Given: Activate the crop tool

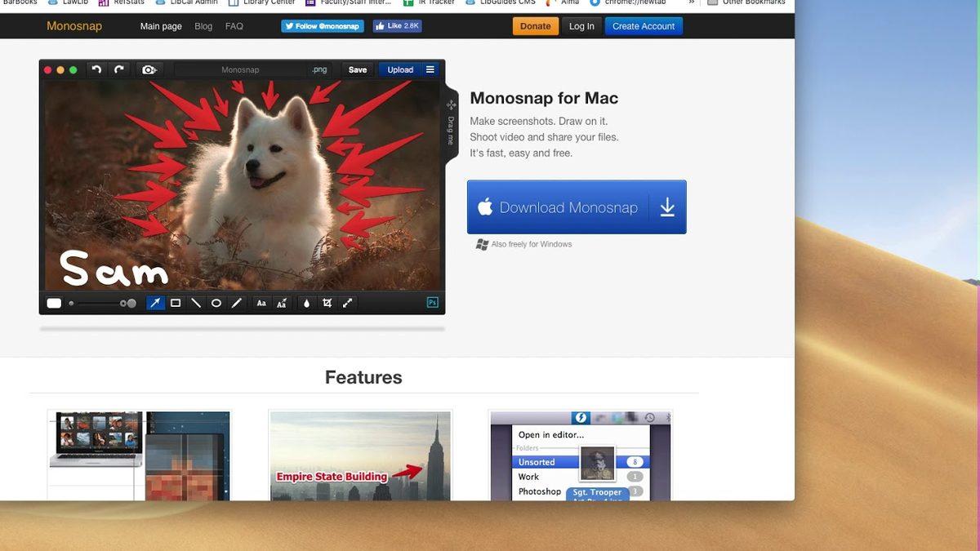Looking at the screenshot, I should 327,303.
